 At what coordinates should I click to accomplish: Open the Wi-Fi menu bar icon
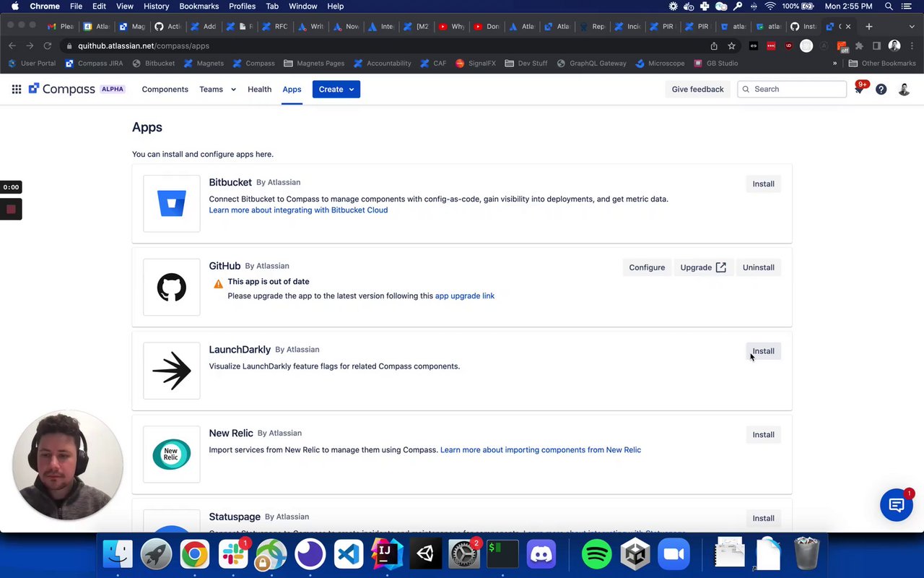tap(770, 6)
